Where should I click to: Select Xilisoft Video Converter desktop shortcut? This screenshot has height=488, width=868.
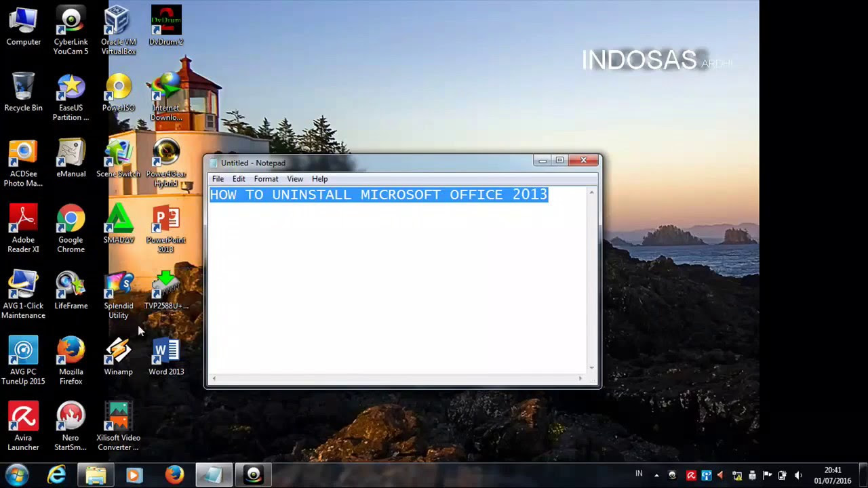[119, 427]
